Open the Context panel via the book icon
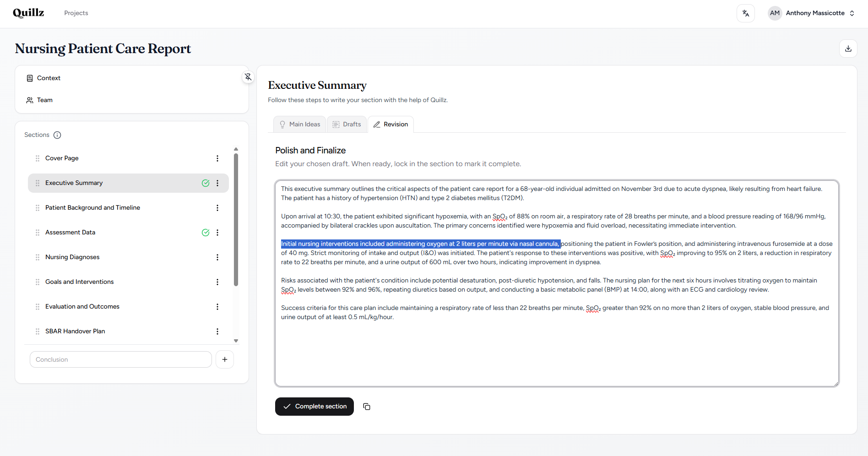This screenshot has height=456, width=868. pyautogui.click(x=30, y=78)
